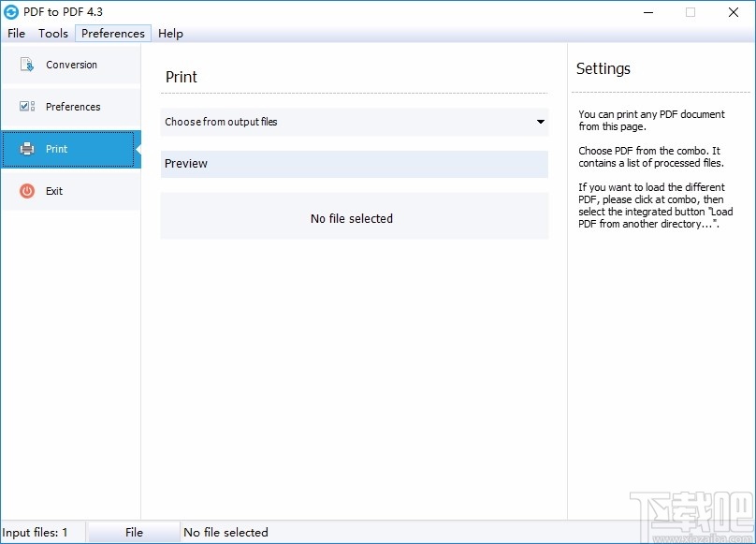This screenshot has width=756, height=544.
Task: Switch to the Conversion section
Action: pyautogui.click(x=71, y=65)
